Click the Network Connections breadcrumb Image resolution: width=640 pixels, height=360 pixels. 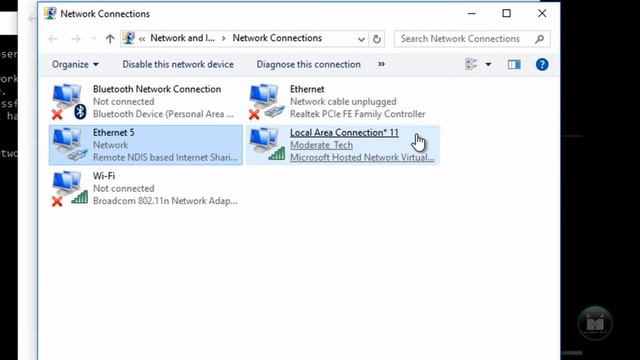(x=277, y=38)
